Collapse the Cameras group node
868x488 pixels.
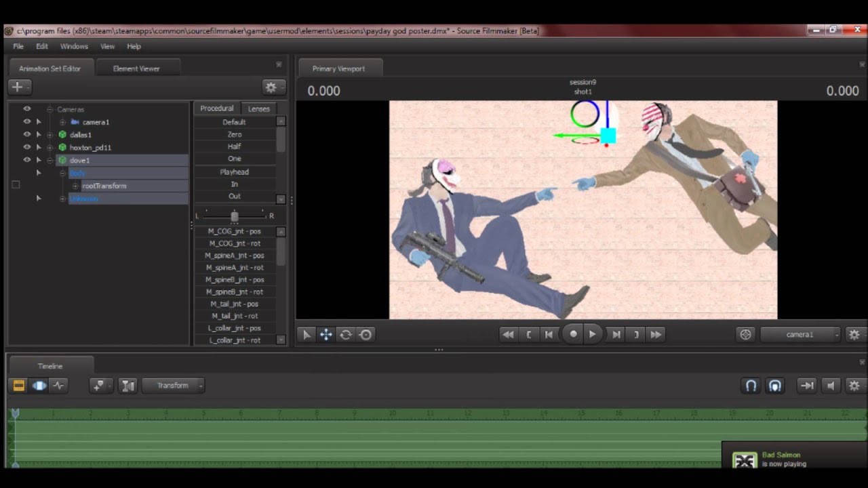(50, 109)
